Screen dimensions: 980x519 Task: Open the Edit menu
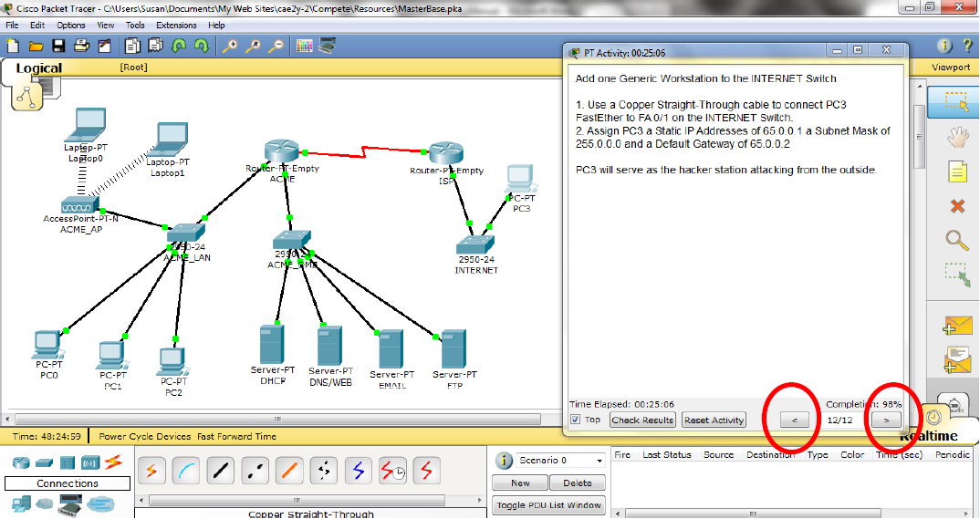[x=37, y=25]
